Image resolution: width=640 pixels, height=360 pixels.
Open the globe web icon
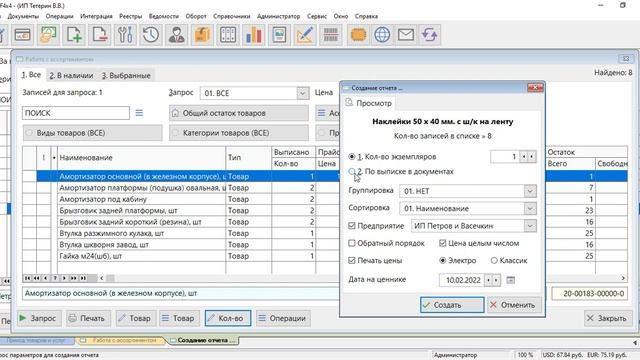point(382,35)
